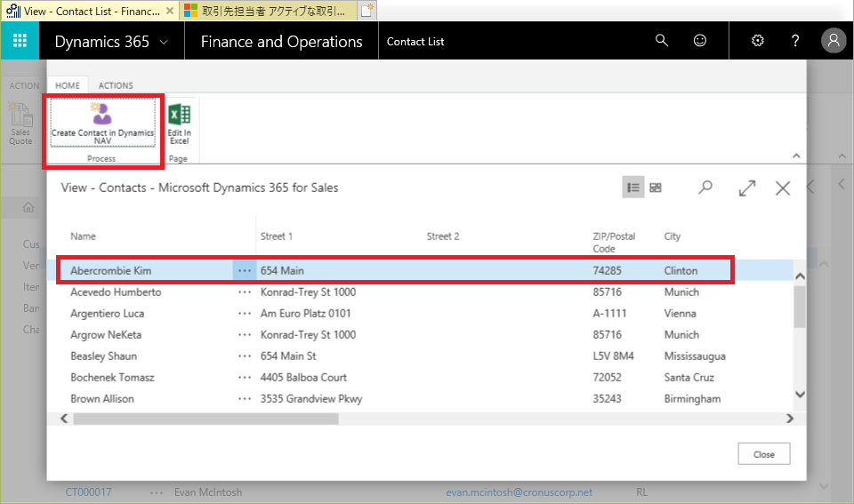Click Create Contact in Dynamics NAV

point(102,124)
